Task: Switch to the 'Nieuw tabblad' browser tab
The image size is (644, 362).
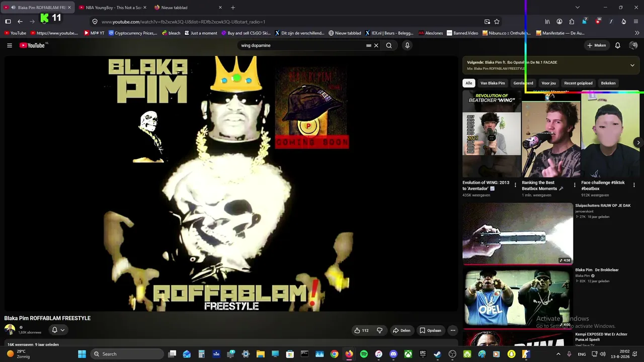Action: (188, 8)
